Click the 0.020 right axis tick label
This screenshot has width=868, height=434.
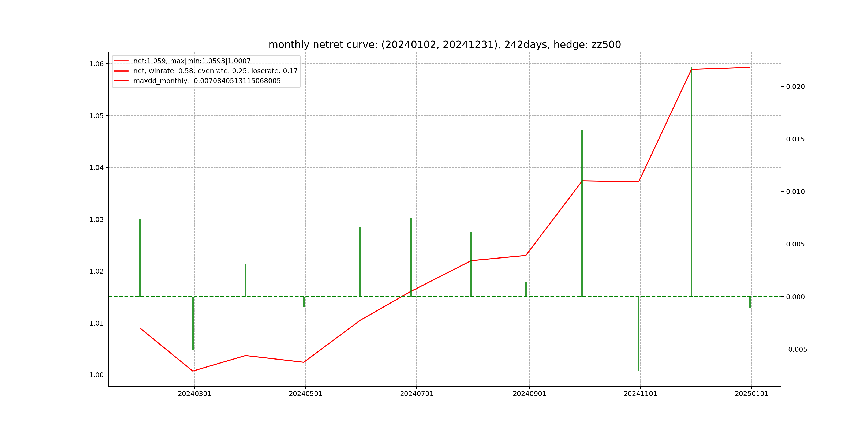(795, 87)
